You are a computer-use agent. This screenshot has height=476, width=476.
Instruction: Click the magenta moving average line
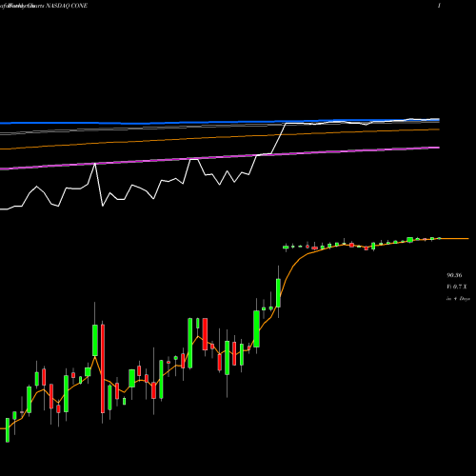tap(220, 157)
